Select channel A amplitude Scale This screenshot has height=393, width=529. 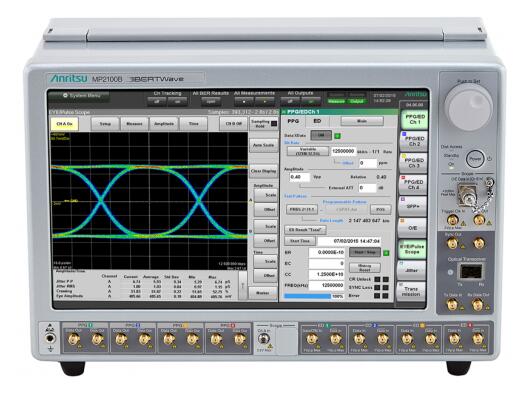pos(266,195)
